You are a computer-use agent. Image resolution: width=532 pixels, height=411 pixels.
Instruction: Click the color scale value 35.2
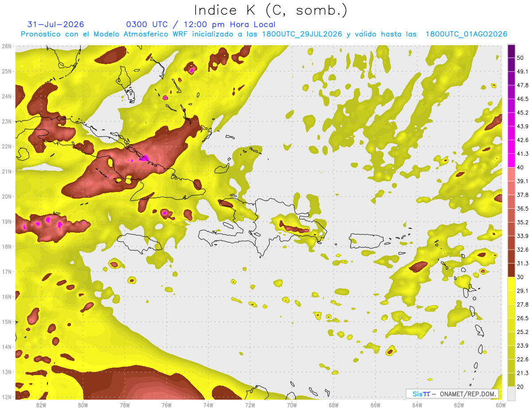(x=523, y=223)
